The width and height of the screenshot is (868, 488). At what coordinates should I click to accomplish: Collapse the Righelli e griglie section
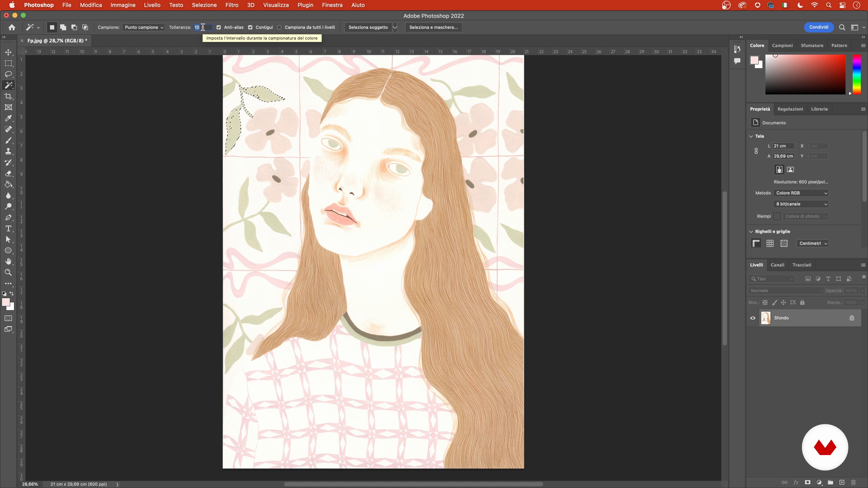pos(751,231)
